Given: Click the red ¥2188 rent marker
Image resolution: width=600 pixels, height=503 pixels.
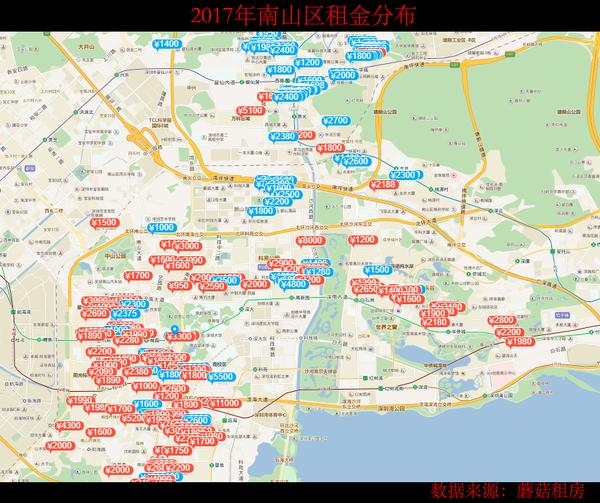Looking at the screenshot, I should (384, 185).
